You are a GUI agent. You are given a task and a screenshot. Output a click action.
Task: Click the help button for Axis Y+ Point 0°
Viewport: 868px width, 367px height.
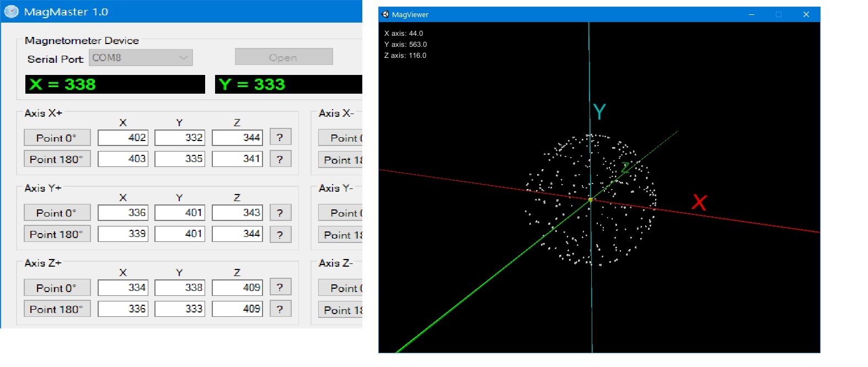(280, 213)
